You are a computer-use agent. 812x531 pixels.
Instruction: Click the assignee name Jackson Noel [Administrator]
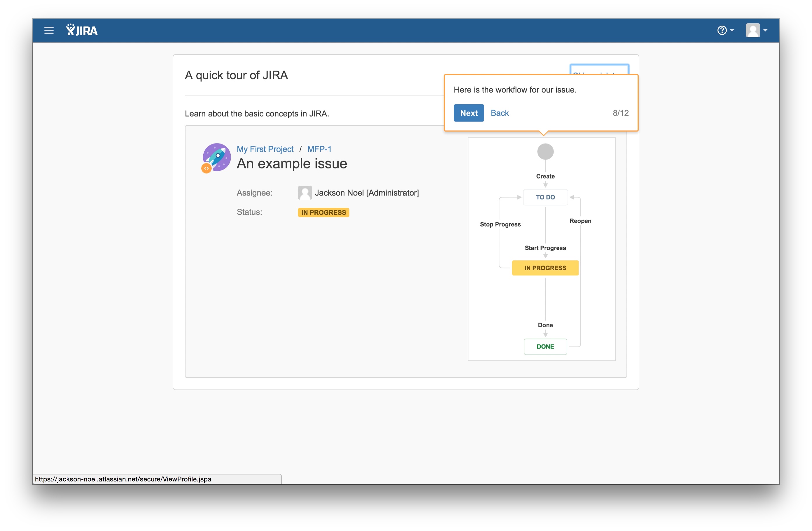367,193
